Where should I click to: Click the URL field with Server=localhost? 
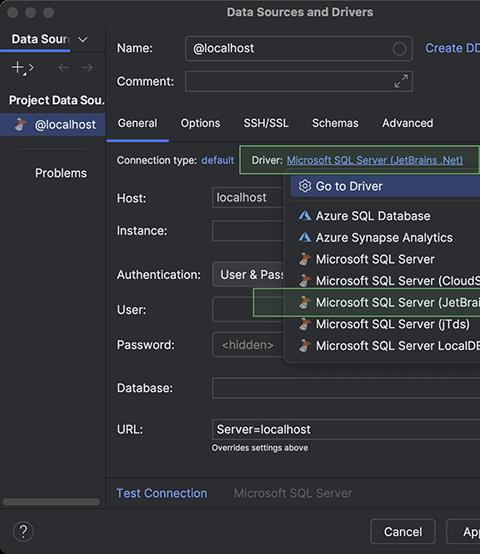click(346, 429)
